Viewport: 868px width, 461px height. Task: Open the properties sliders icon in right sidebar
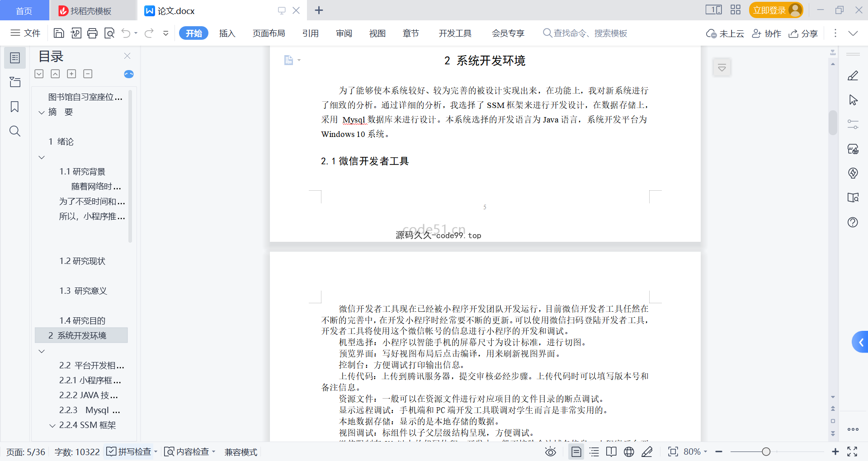pos(853,124)
